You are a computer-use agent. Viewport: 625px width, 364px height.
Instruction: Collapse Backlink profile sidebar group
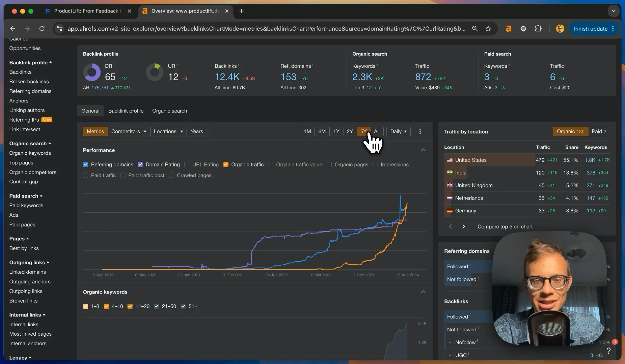coord(30,62)
